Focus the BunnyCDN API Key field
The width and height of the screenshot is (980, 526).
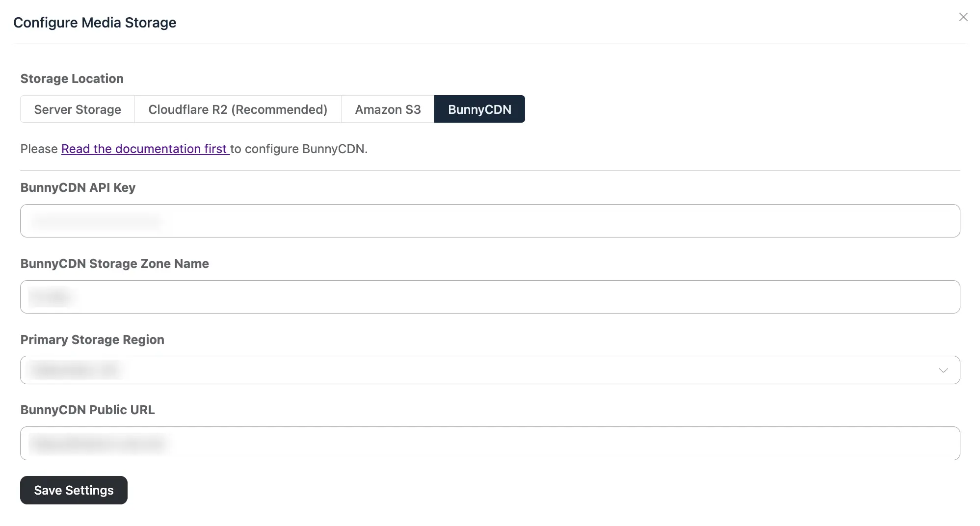[x=490, y=221]
